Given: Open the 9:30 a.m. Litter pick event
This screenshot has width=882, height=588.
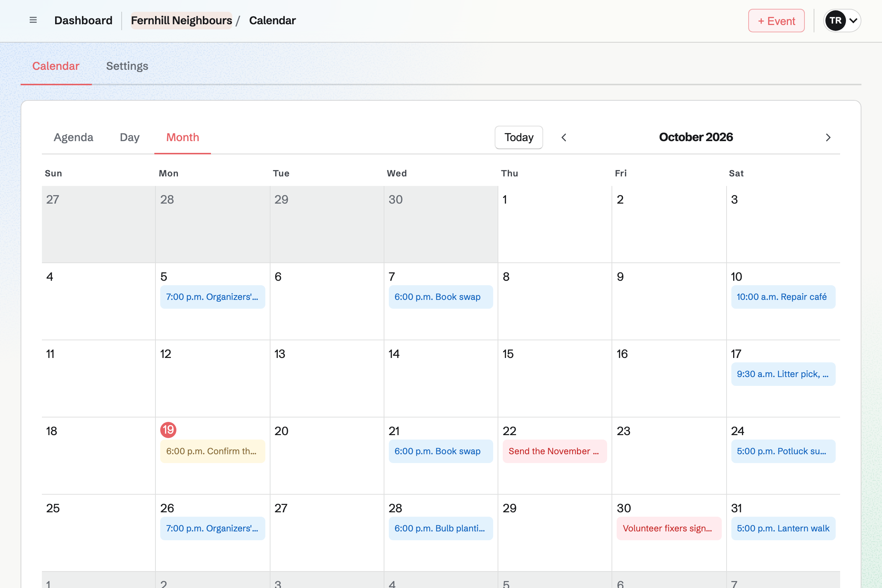Looking at the screenshot, I should click(783, 374).
